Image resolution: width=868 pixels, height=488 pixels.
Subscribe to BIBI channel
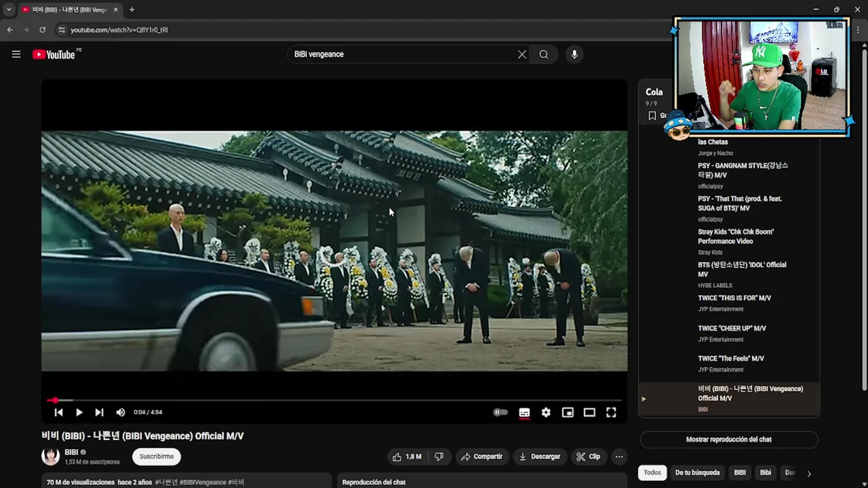pyautogui.click(x=157, y=457)
